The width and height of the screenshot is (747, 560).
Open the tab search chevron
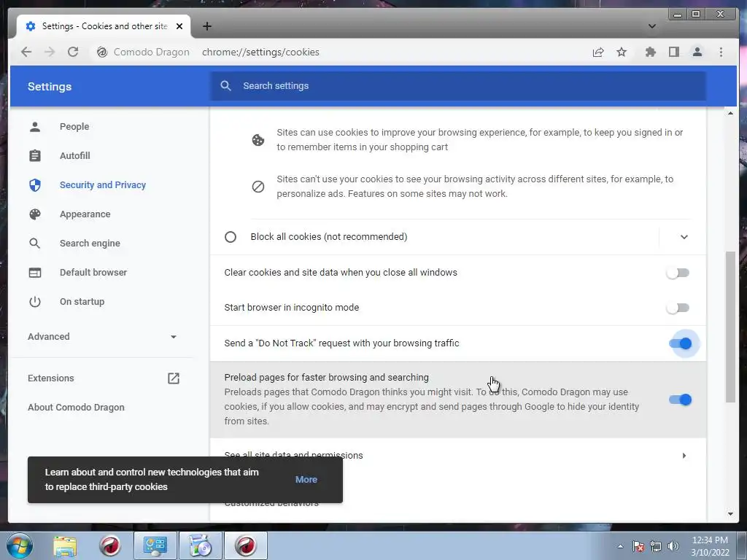coord(651,26)
